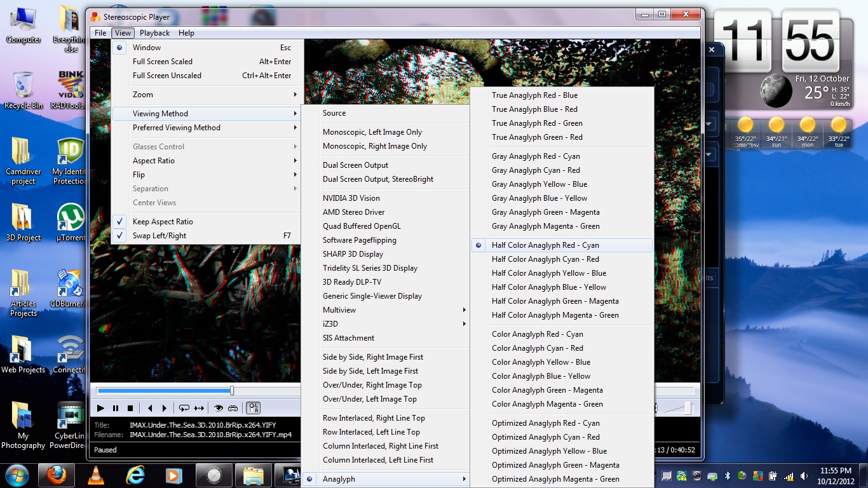Choose Gray Anaglyph Red - Cyan
Viewport: 868px width, 488px height.
coord(562,156)
